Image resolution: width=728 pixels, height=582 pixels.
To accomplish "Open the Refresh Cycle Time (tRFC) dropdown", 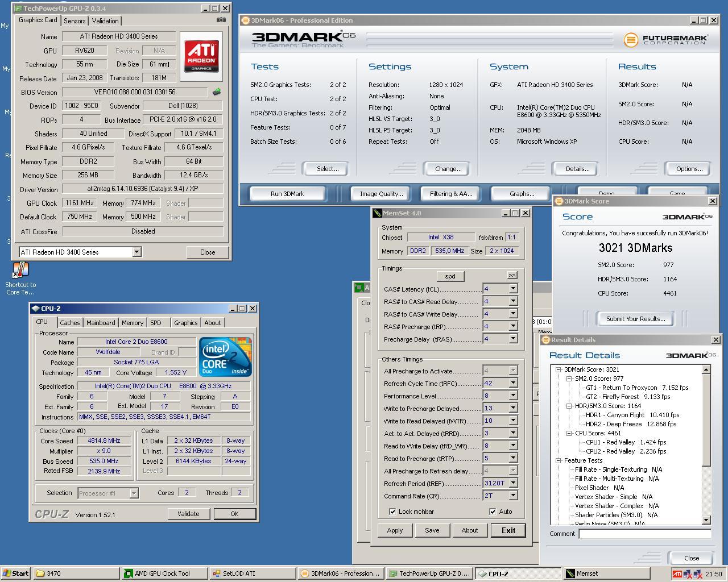I will [513, 383].
